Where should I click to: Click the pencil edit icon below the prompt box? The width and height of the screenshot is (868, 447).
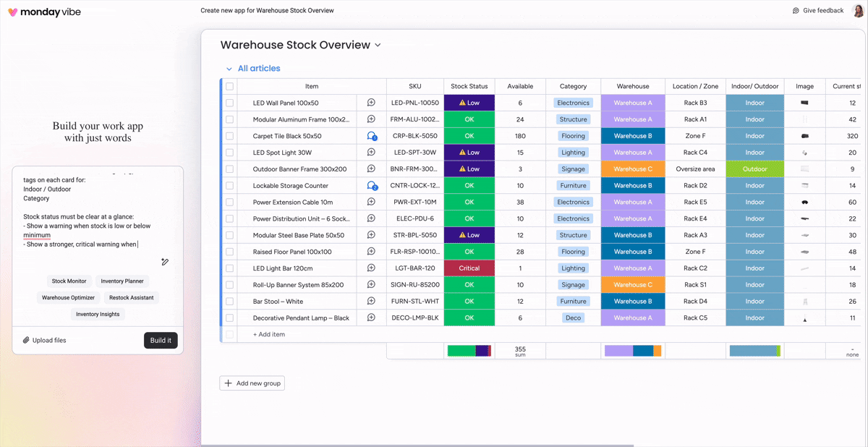tap(165, 262)
